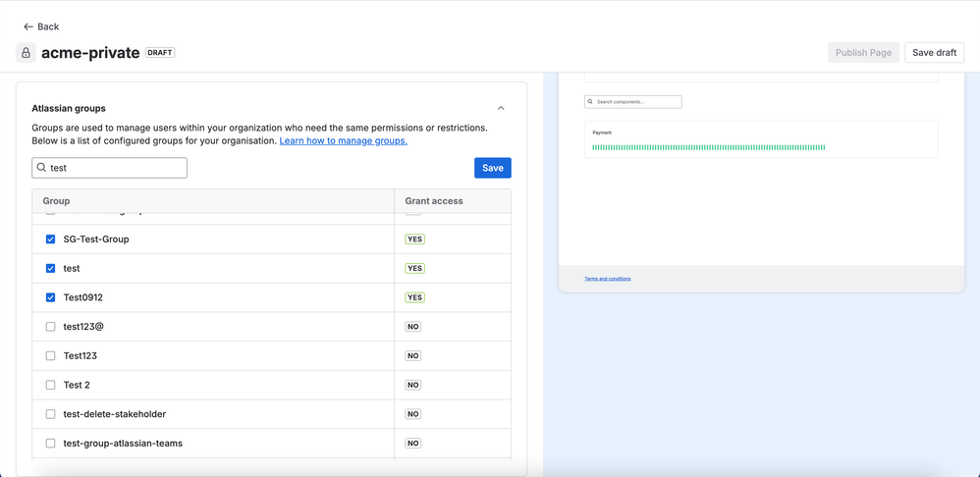This screenshot has width=980, height=477.
Task: Click the YES badge for Test0912
Action: [415, 297]
